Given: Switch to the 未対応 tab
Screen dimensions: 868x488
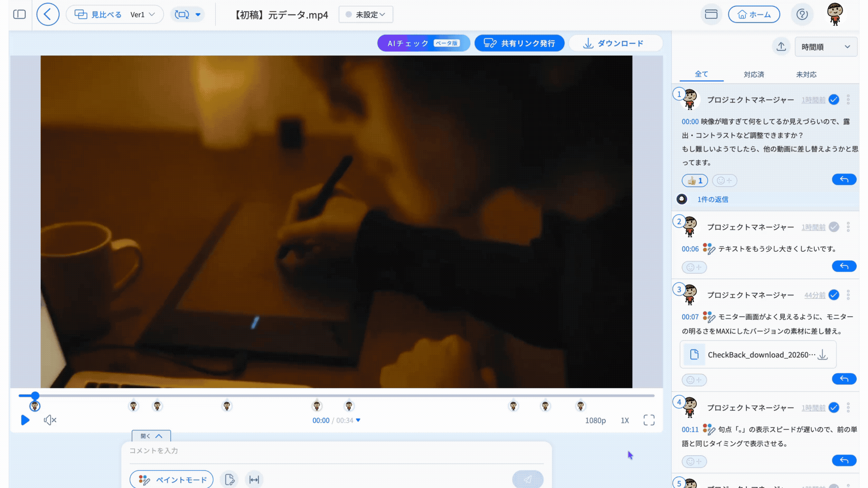Looking at the screenshot, I should click(x=806, y=75).
